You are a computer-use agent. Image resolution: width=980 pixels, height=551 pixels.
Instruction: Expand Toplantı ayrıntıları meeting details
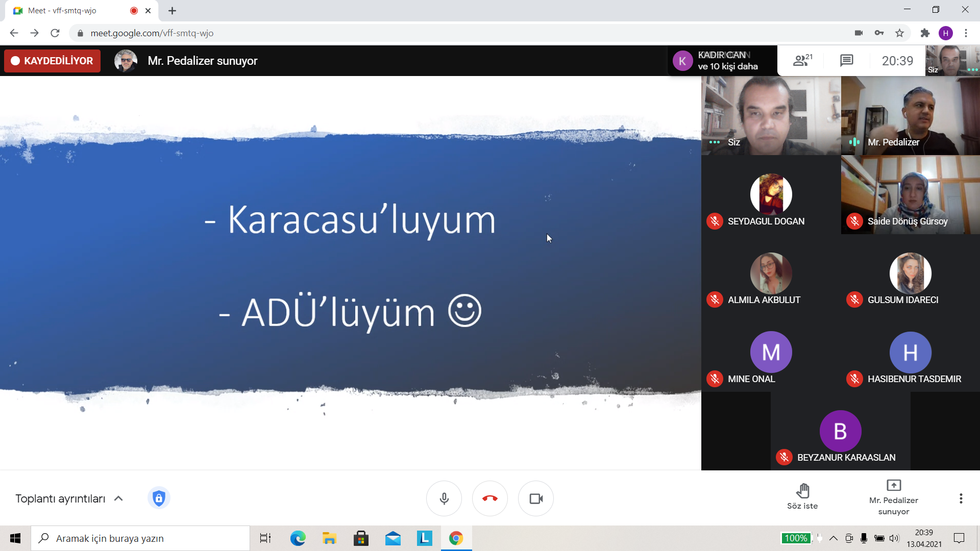69,498
